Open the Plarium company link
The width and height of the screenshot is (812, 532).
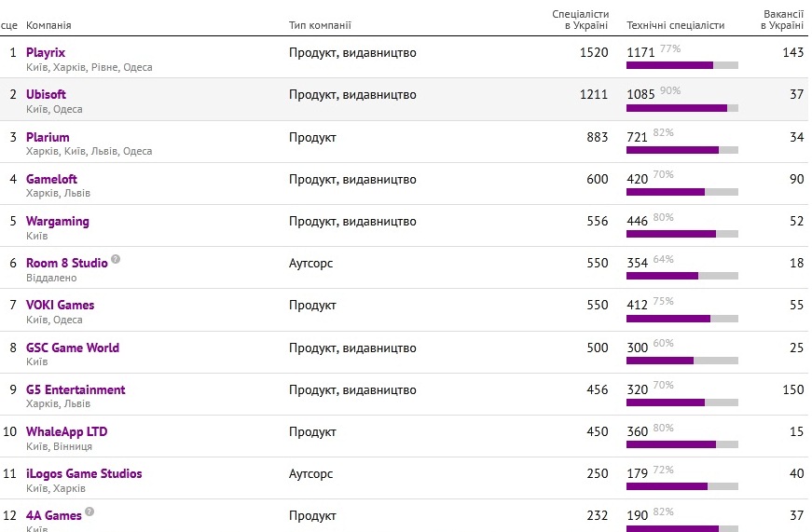48,137
